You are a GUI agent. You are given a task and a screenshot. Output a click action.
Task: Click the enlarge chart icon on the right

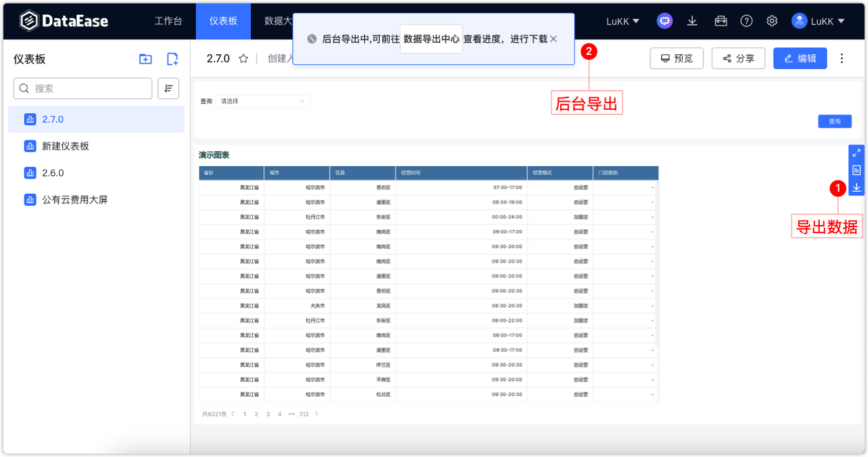[x=856, y=153]
